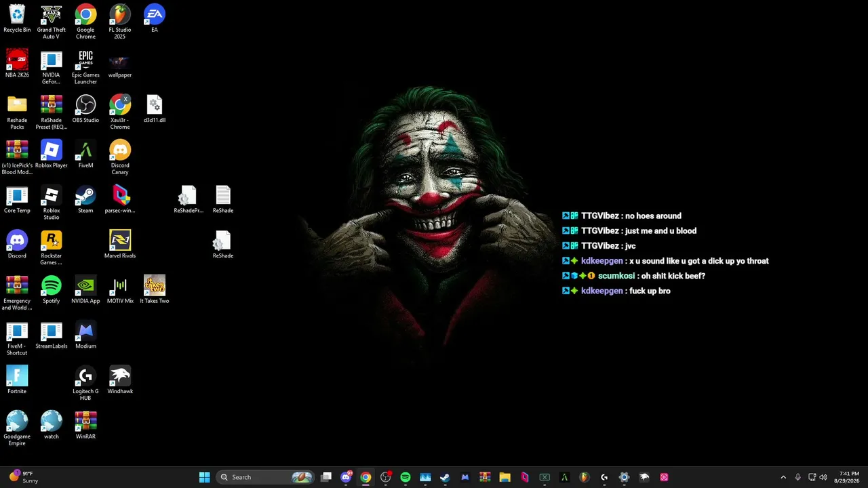The image size is (868, 488).
Task: Open the Xavi3r - Chrome profile shortcut
Action: point(120,113)
